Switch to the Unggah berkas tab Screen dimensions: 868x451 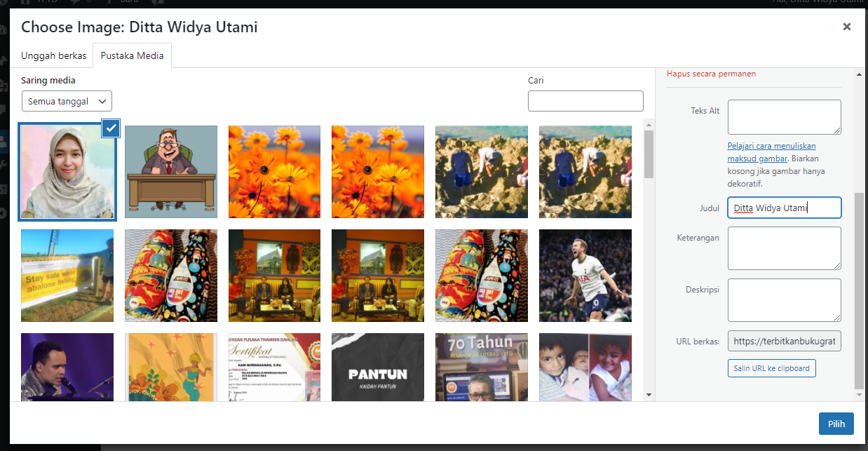(x=53, y=55)
